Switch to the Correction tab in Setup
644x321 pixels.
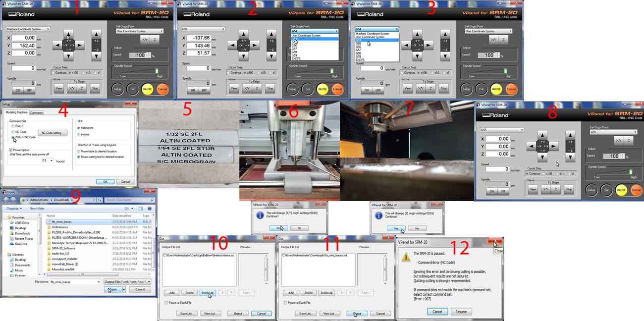[x=37, y=112]
